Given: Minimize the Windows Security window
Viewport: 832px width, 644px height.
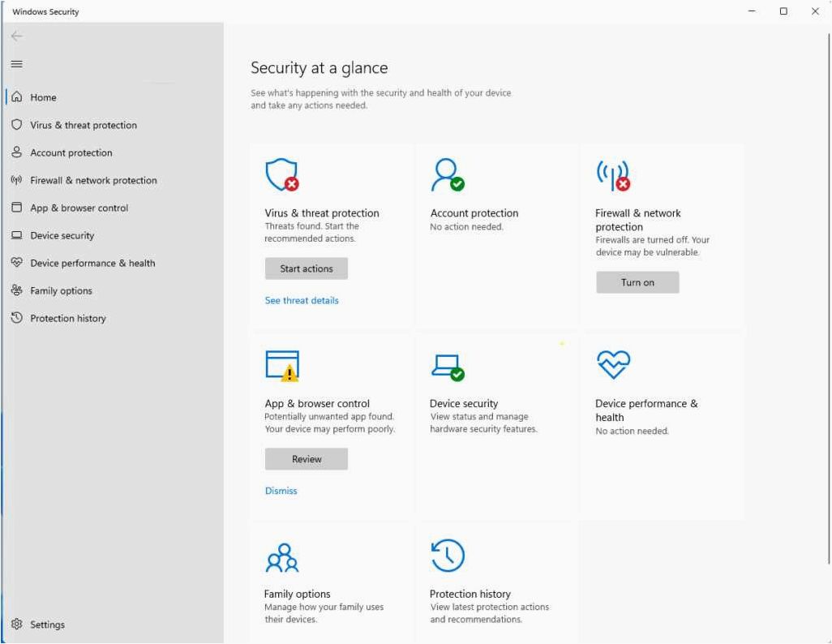Looking at the screenshot, I should tap(752, 11).
